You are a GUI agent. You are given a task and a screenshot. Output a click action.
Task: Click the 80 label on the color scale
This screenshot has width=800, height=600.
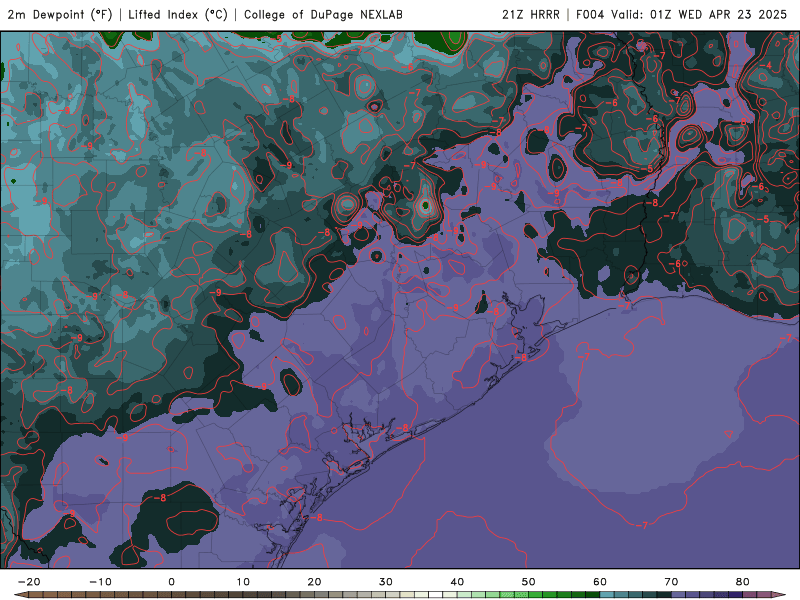(743, 582)
